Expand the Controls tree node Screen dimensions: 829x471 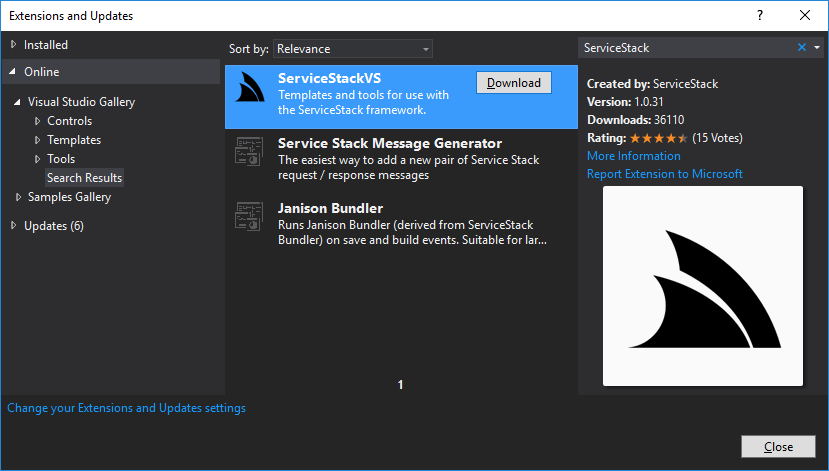point(38,121)
